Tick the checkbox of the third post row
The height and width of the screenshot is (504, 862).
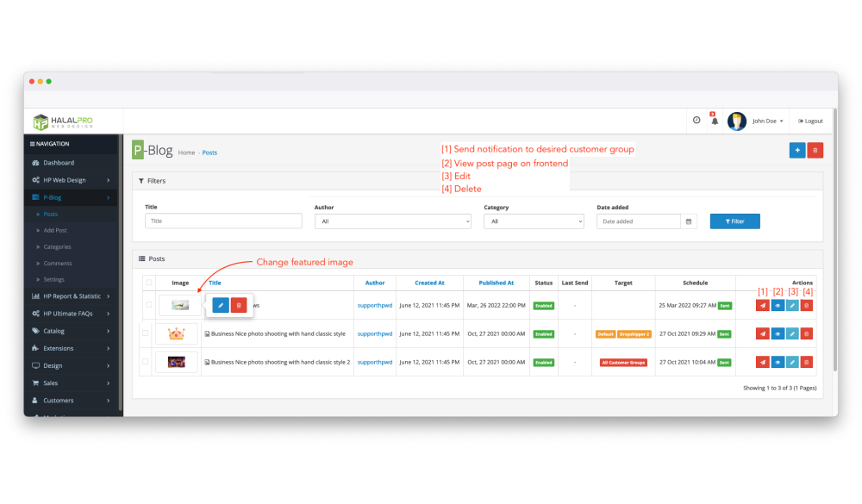(146, 362)
